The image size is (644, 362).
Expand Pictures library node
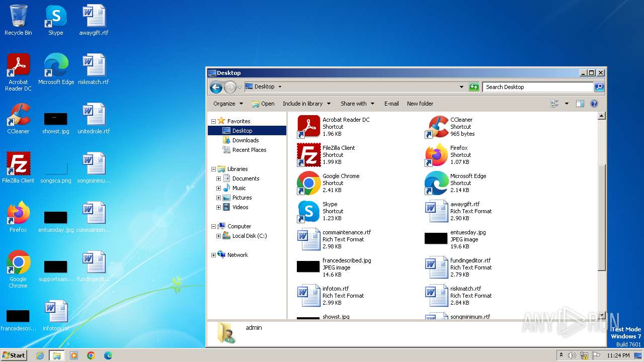[x=219, y=198]
